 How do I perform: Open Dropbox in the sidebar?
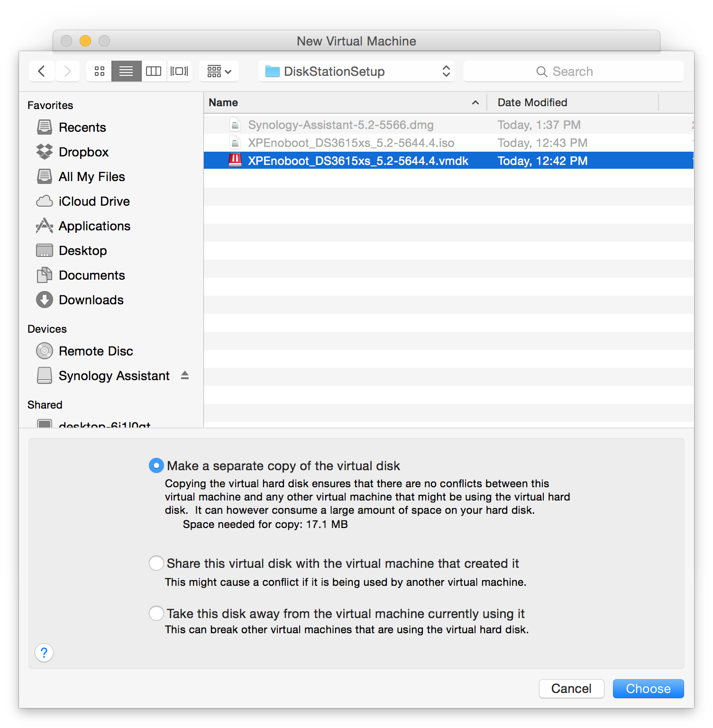(x=73, y=152)
